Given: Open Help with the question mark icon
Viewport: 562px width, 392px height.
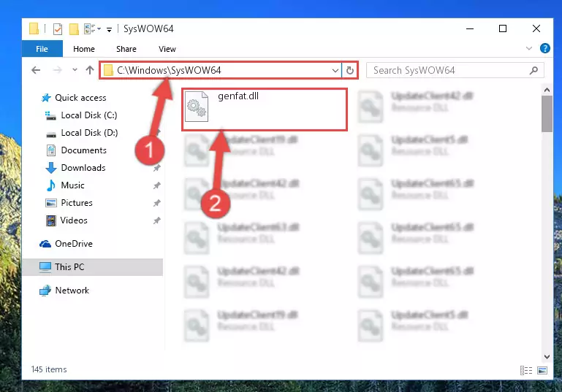Looking at the screenshot, I should [544, 48].
